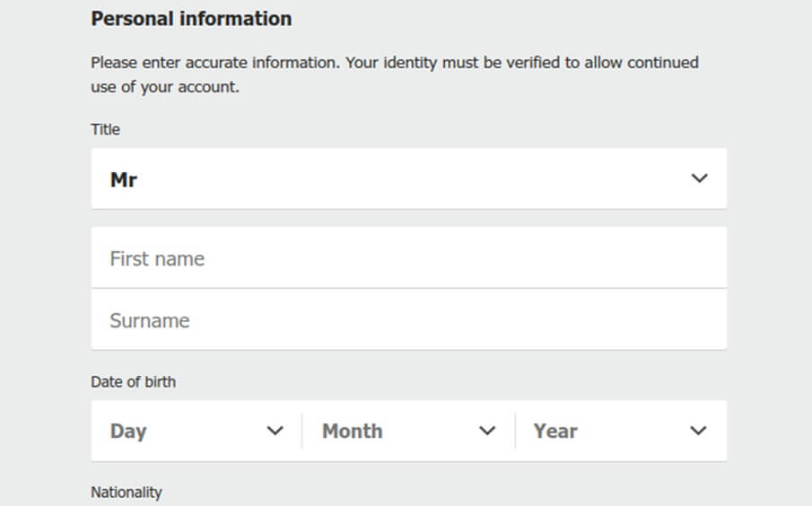Open the Month dropdown for date of birth
This screenshot has height=506, width=812.
408,431
